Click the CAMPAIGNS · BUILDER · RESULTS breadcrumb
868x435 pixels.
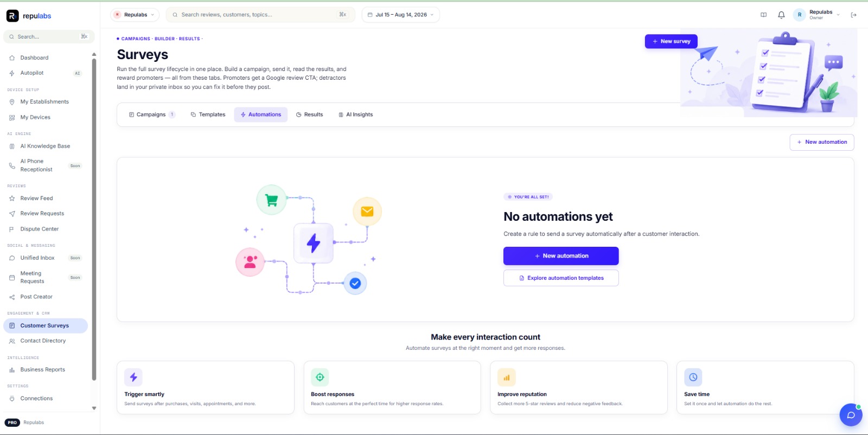coord(160,39)
